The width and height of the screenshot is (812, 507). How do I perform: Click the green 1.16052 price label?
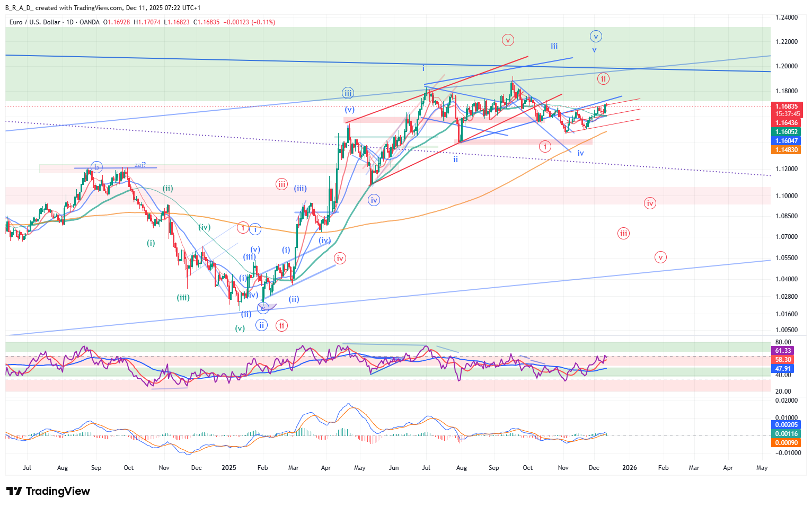(787, 132)
